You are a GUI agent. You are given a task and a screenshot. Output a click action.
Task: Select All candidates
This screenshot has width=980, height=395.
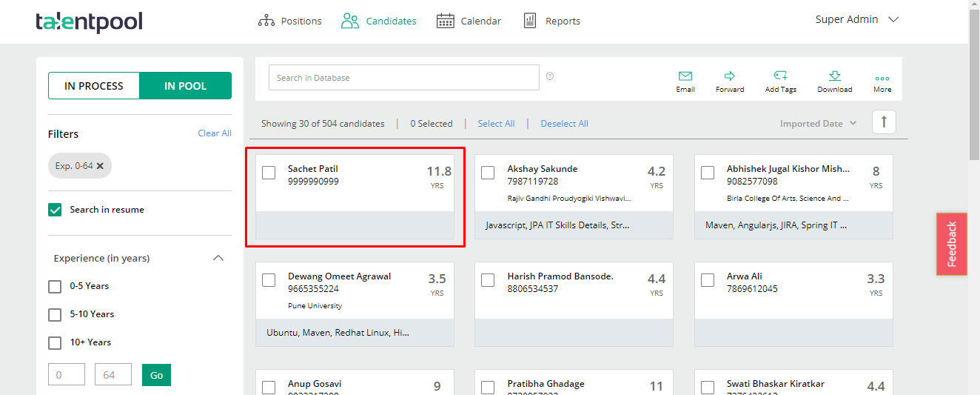pyautogui.click(x=496, y=124)
